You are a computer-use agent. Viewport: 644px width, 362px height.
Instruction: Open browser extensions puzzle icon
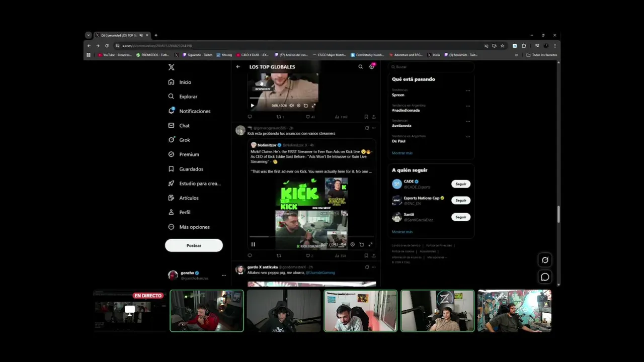[x=523, y=46]
